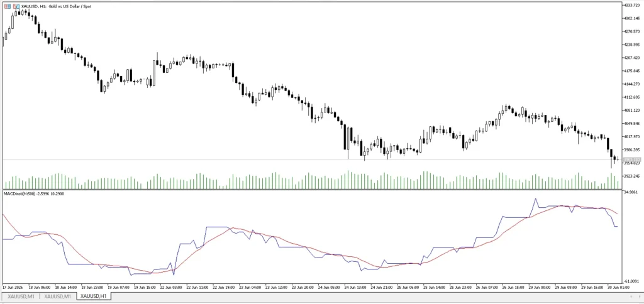Screen dimensions: 644x304
Task: Click the '24 Jun 21:00' time label
Action: pyautogui.click(x=380, y=287)
